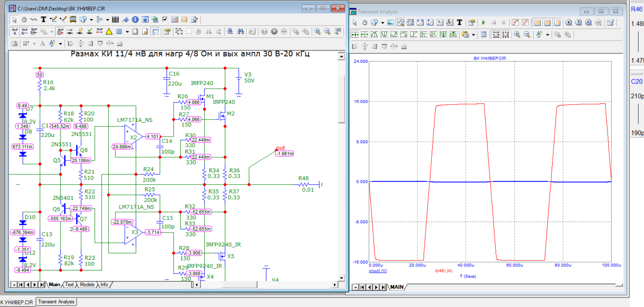This screenshot has width=644, height=307.
Task: Click the checkbox icon in top schematic toolbar
Action: point(165,20)
